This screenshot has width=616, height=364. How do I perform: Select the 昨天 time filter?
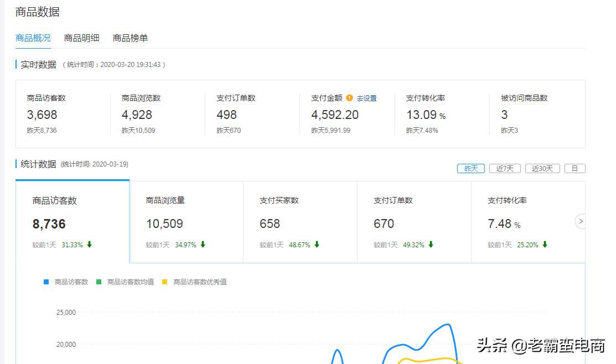click(471, 168)
